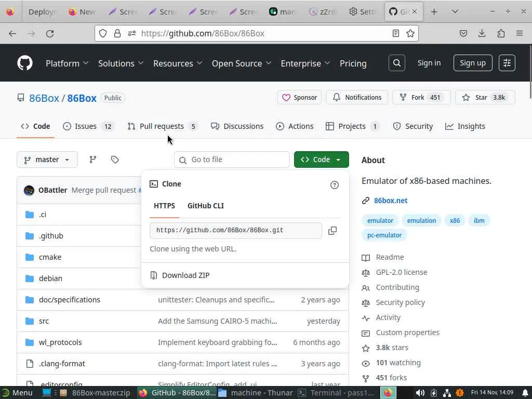Toggle Firefox reader view icon
Image resolution: width=532 pixels, height=399 pixels.
395,33
